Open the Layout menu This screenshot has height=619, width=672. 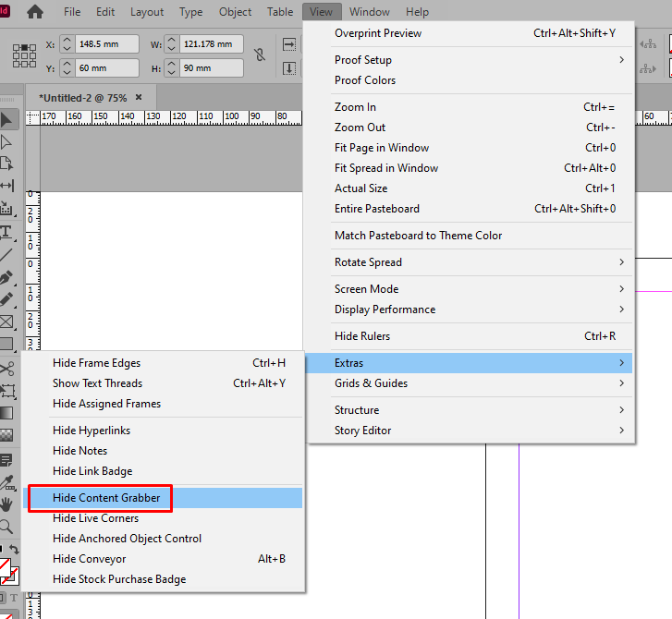coord(147,12)
